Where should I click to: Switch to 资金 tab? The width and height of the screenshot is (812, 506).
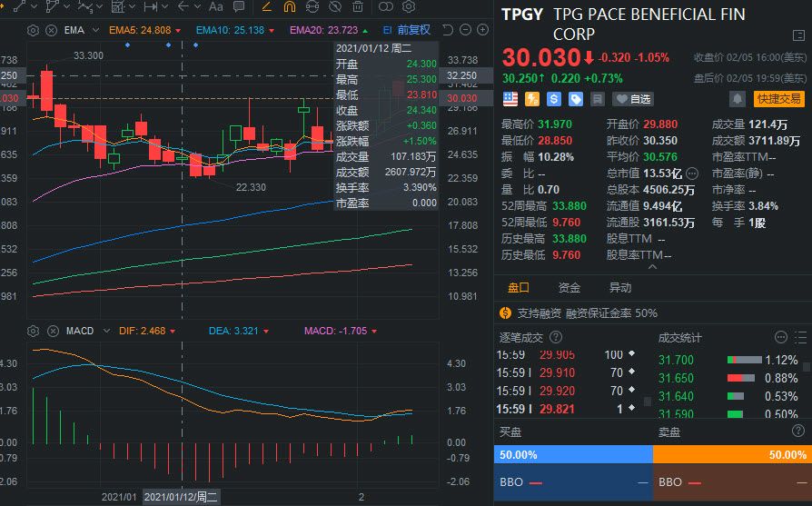[x=569, y=288]
